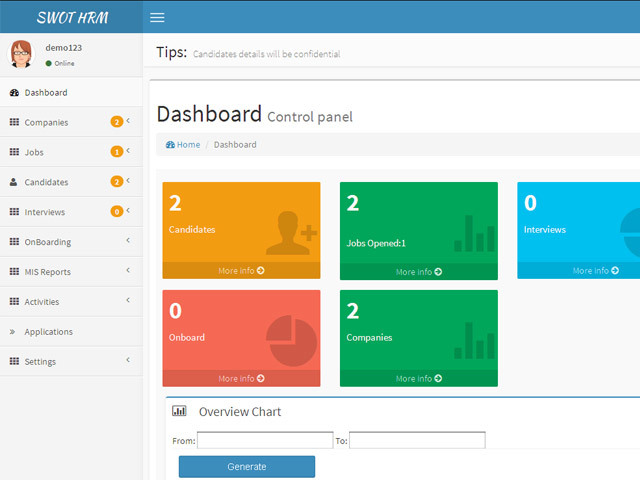The width and height of the screenshot is (640, 480).
Task: Open the Companies menu item
Action: (x=71, y=122)
